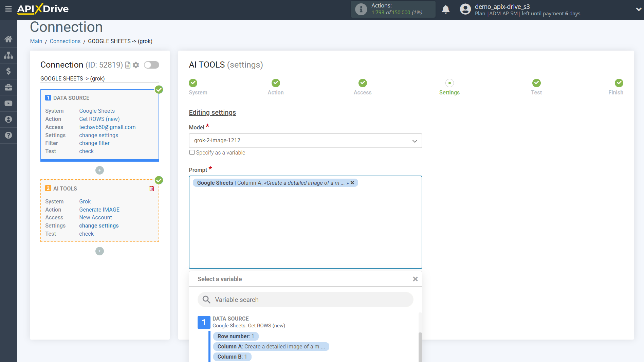Click the connection settings gear icon
This screenshot has width=644, height=362.
pos(136,65)
